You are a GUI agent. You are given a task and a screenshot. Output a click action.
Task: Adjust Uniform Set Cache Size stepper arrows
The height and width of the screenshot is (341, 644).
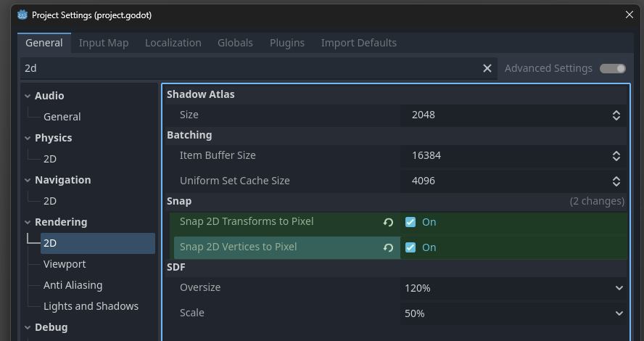pos(616,181)
